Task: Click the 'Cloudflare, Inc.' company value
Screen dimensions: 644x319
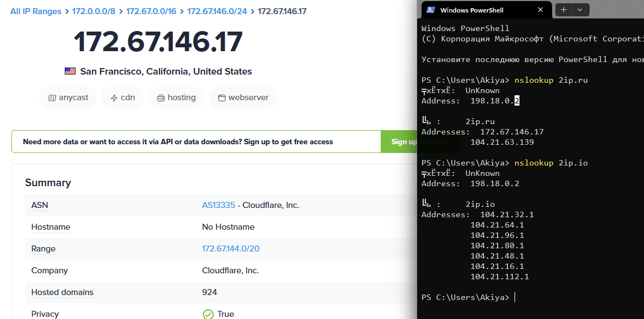Action: (231, 271)
